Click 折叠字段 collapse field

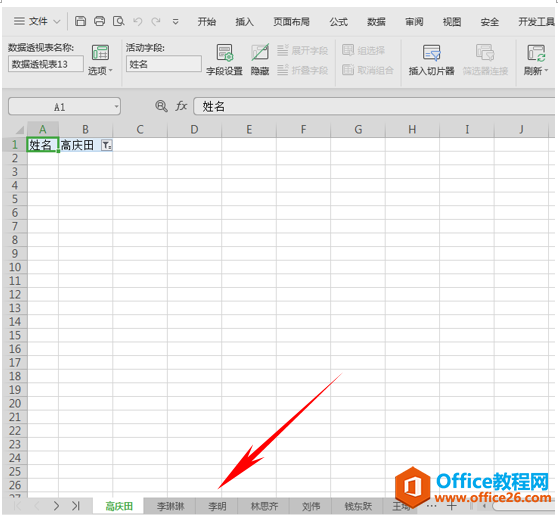click(x=302, y=70)
